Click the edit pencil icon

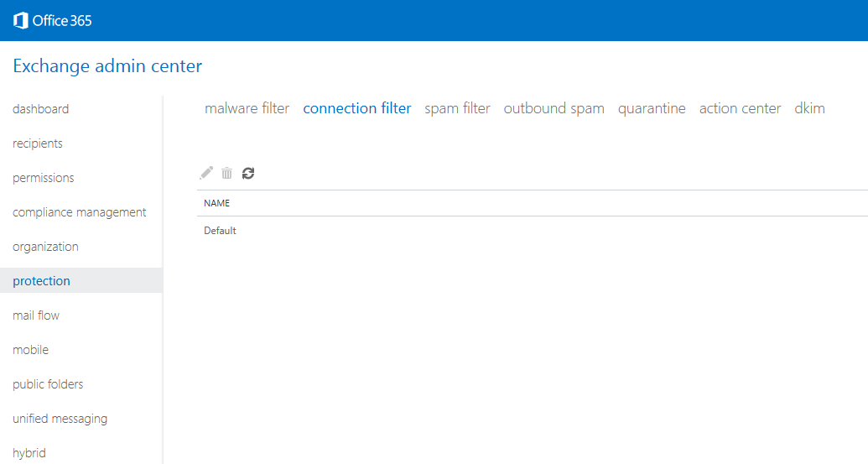tap(206, 174)
